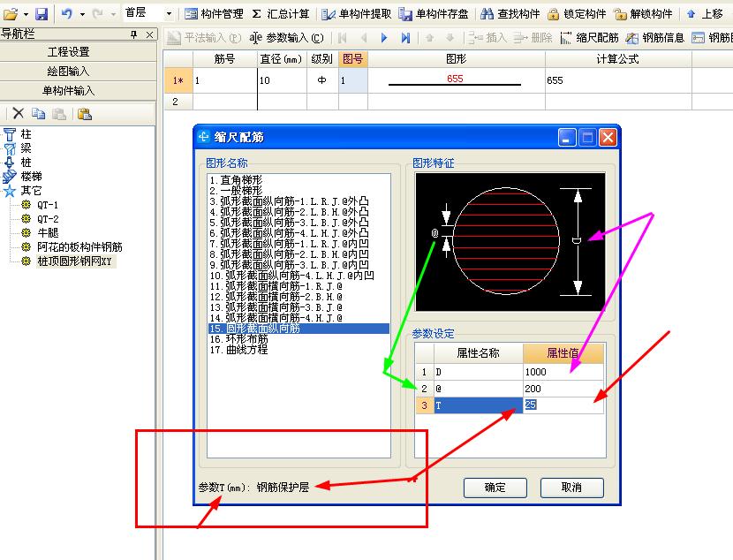Image resolution: width=733 pixels, height=560 pixels.
Task: Close the 导航栏 navigation panel
Action: [x=149, y=34]
